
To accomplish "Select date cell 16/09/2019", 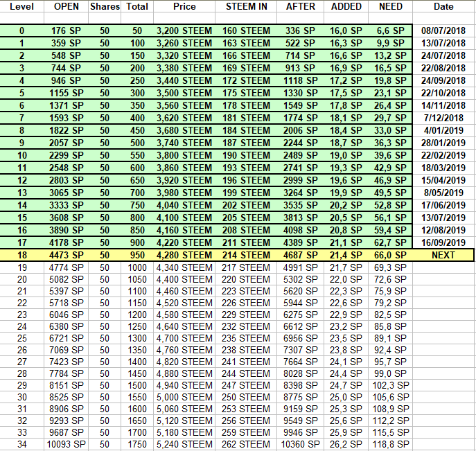I will coord(443,242).
